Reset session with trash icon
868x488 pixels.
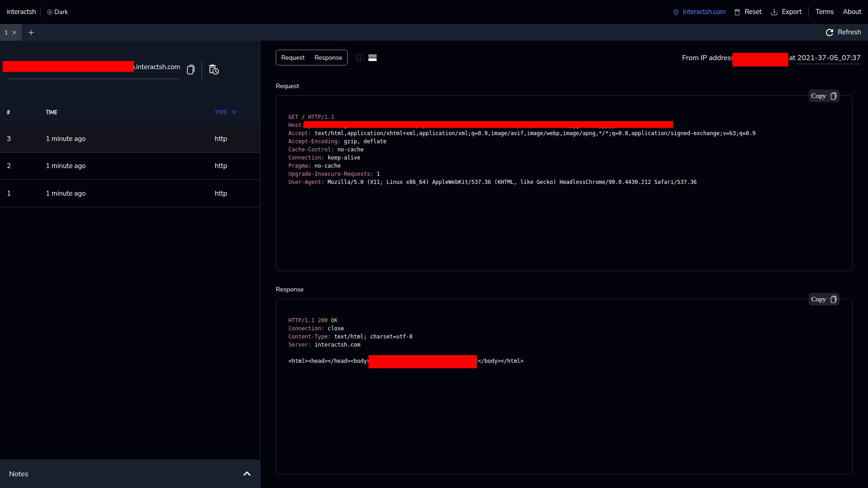pos(737,12)
